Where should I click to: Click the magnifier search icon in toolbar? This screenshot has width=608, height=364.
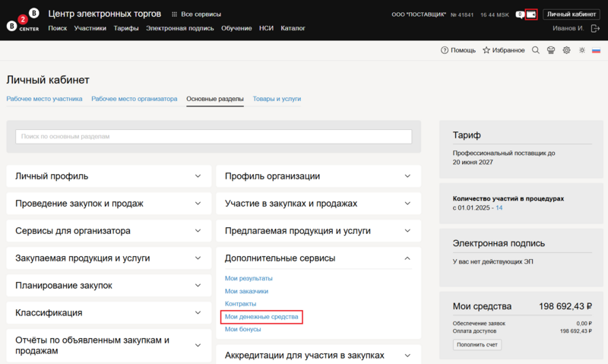coord(535,50)
